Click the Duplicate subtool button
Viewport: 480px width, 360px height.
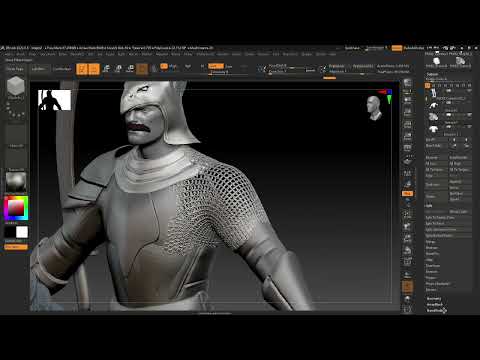(x=436, y=184)
